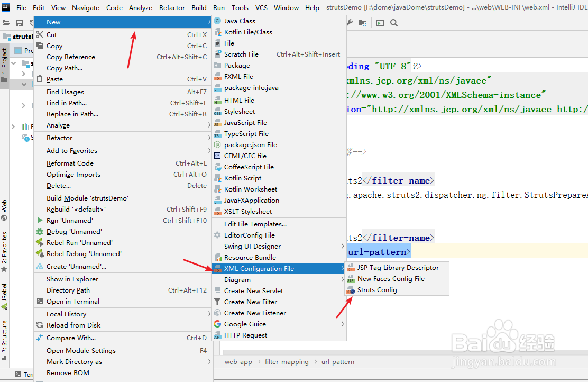Create a new Scratch File
The height and width of the screenshot is (382, 588).
pos(279,54)
